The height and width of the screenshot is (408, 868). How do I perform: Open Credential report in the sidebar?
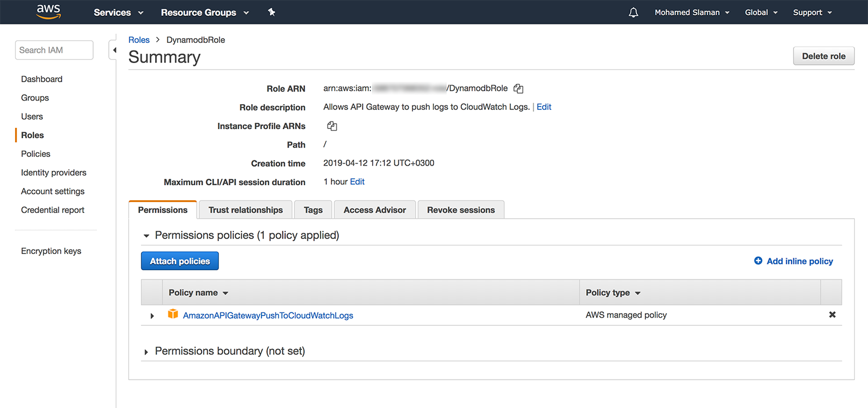(x=53, y=210)
